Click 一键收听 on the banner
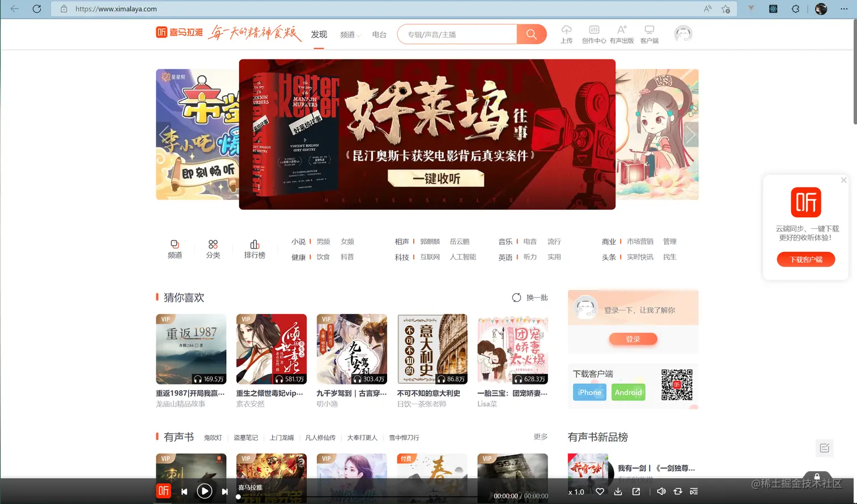The height and width of the screenshot is (504, 857). pos(436,179)
